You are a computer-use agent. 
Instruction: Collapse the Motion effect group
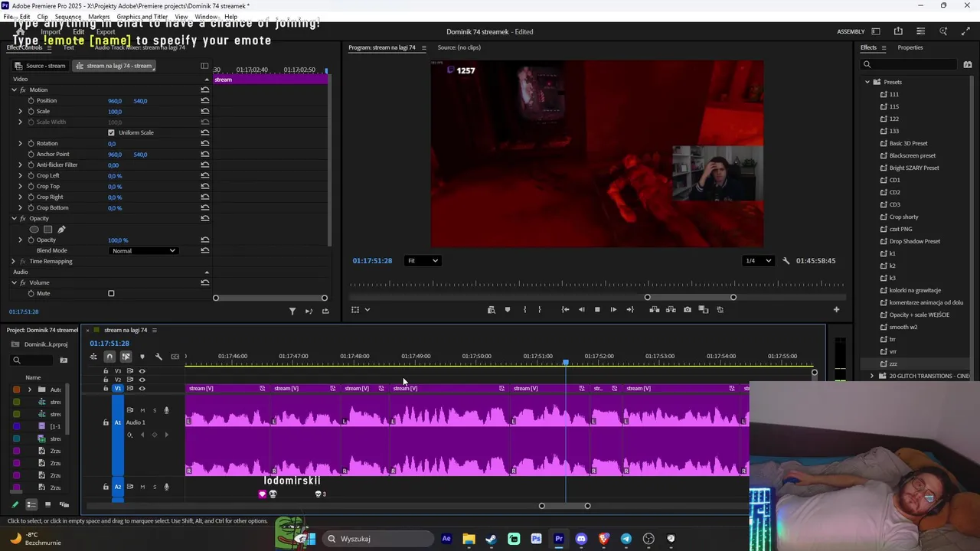click(x=13, y=90)
